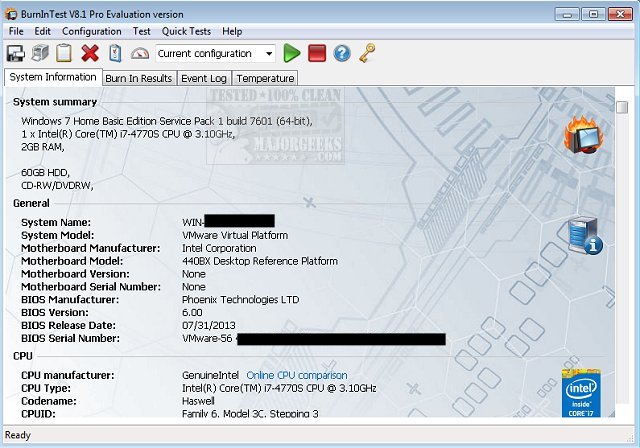This screenshot has width=640, height=448.
Task: Click the clipboard copy toolbar icon
Action: point(65,53)
